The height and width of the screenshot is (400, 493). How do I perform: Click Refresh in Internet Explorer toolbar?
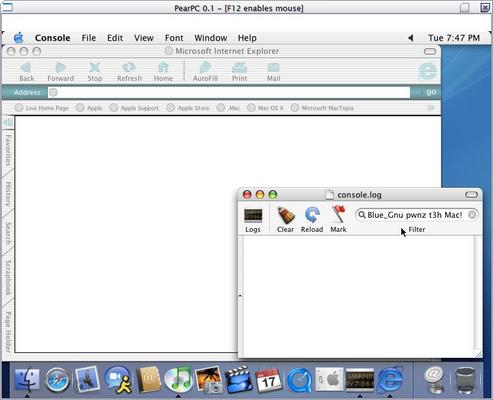[x=129, y=72]
